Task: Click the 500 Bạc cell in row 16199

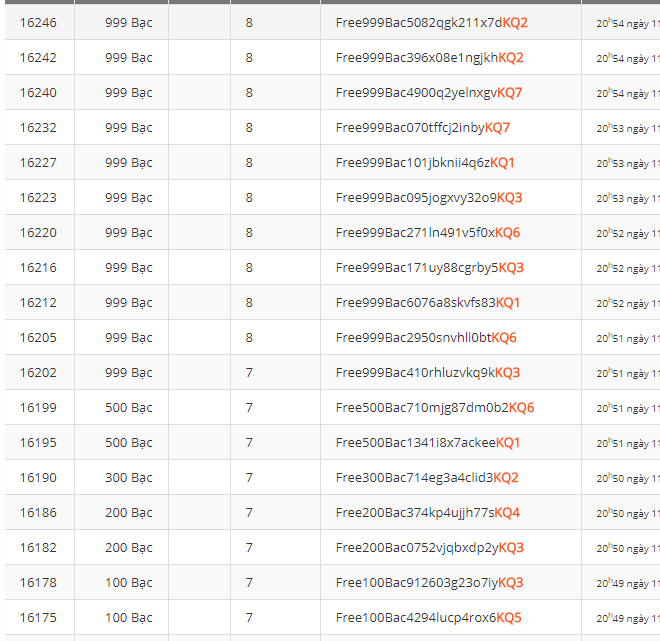Action: (x=128, y=407)
